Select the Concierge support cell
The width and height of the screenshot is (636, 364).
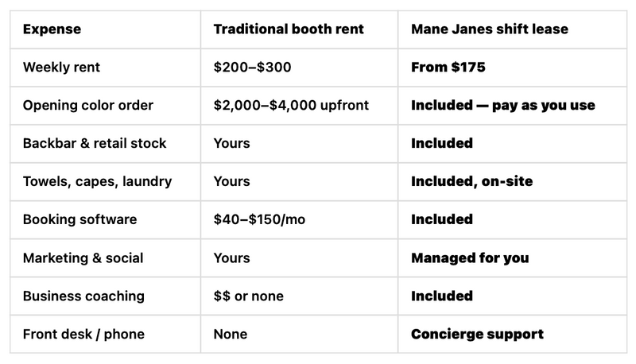[x=478, y=335]
